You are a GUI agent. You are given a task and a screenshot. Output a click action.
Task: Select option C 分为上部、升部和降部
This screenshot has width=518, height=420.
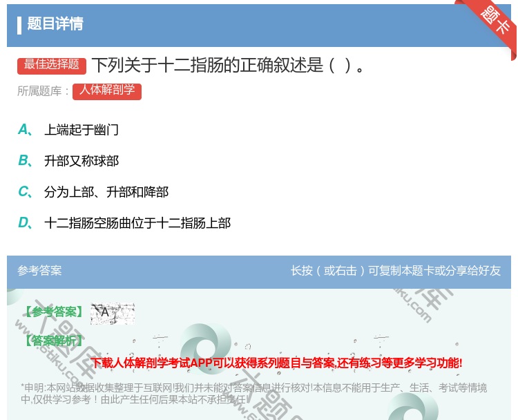(x=93, y=192)
